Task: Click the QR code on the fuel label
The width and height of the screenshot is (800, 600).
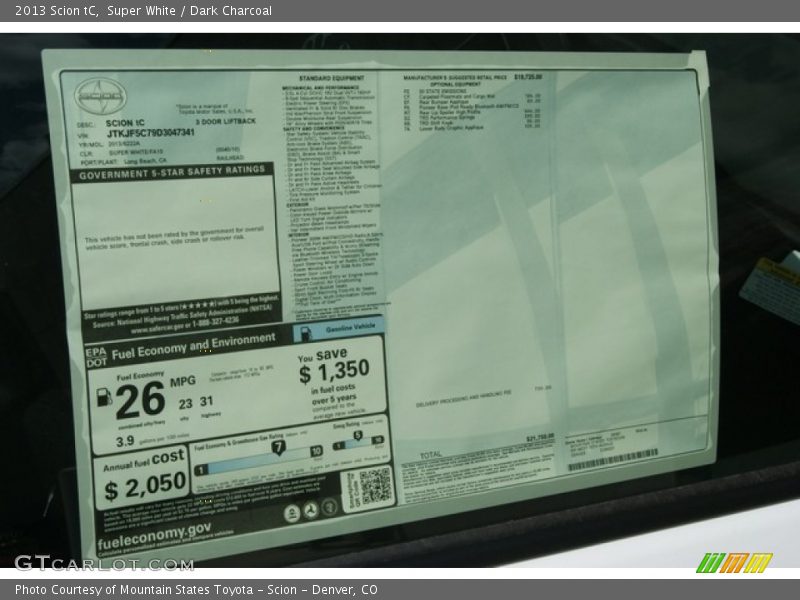Action: tap(375, 486)
